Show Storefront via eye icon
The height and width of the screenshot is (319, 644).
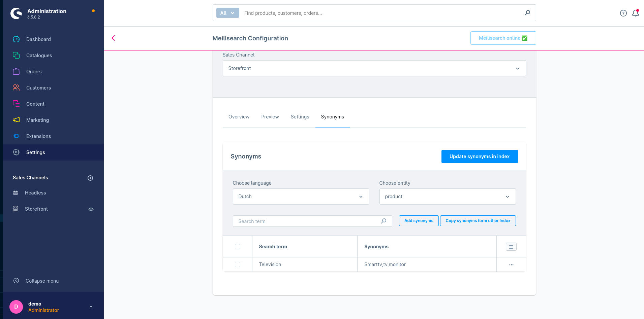coord(91,209)
